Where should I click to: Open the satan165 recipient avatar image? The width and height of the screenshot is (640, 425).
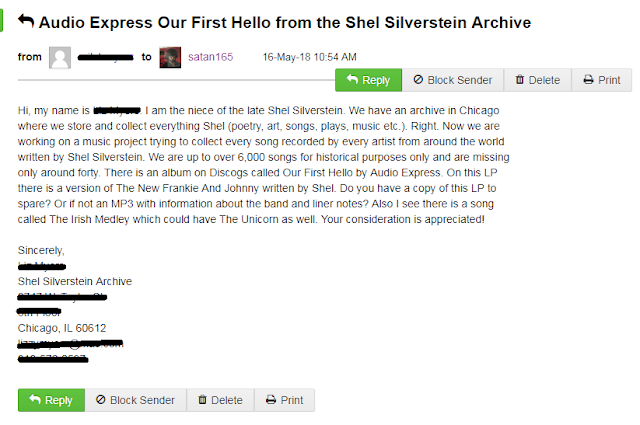click(x=170, y=57)
